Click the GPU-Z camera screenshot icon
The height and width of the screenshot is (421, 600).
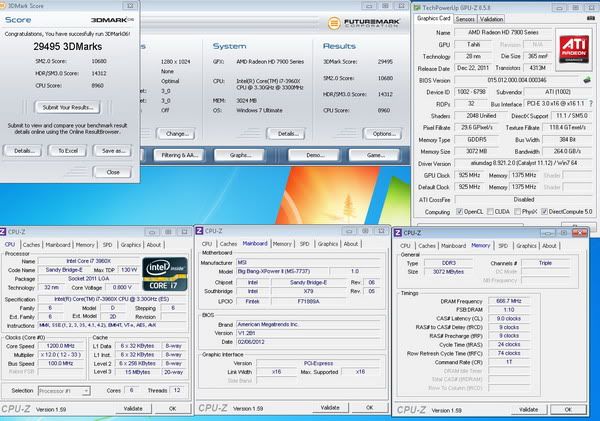tap(590, 18)
